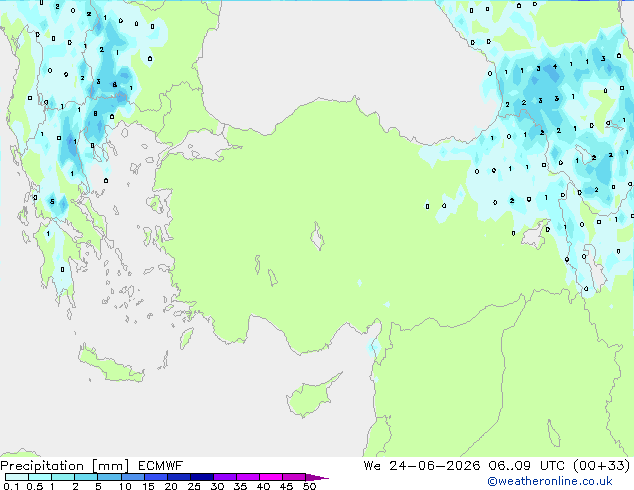The height and width of the screenshot is (490, 634).
Task: Click the island of Crete on map
Action: [110, 364]
